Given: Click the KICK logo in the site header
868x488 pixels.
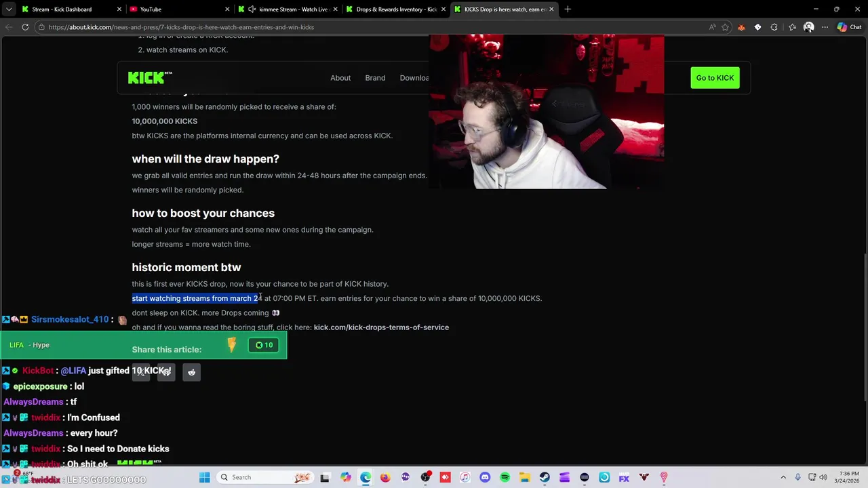Looking at the screenshot, I should coord(150,77).
